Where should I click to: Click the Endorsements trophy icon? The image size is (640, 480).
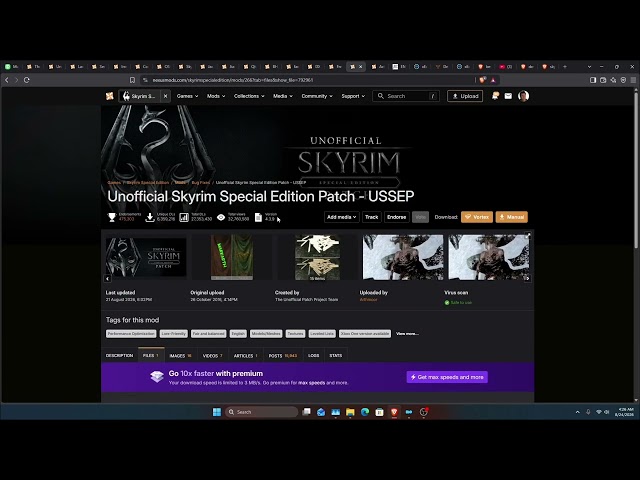112,217
